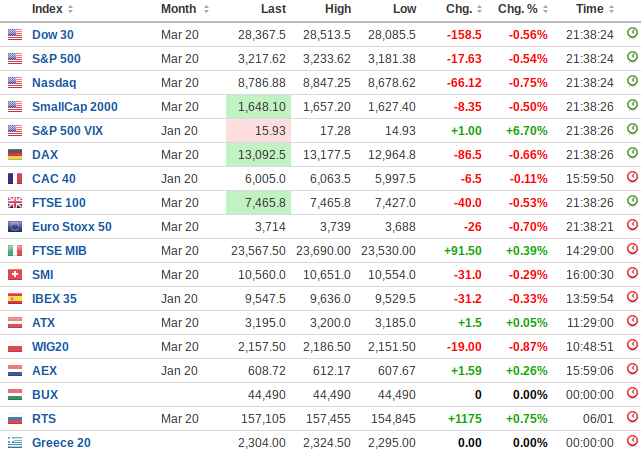Open the BUX index link
Image resolution: width=641 pixels, height=454 pixels.
45,395
